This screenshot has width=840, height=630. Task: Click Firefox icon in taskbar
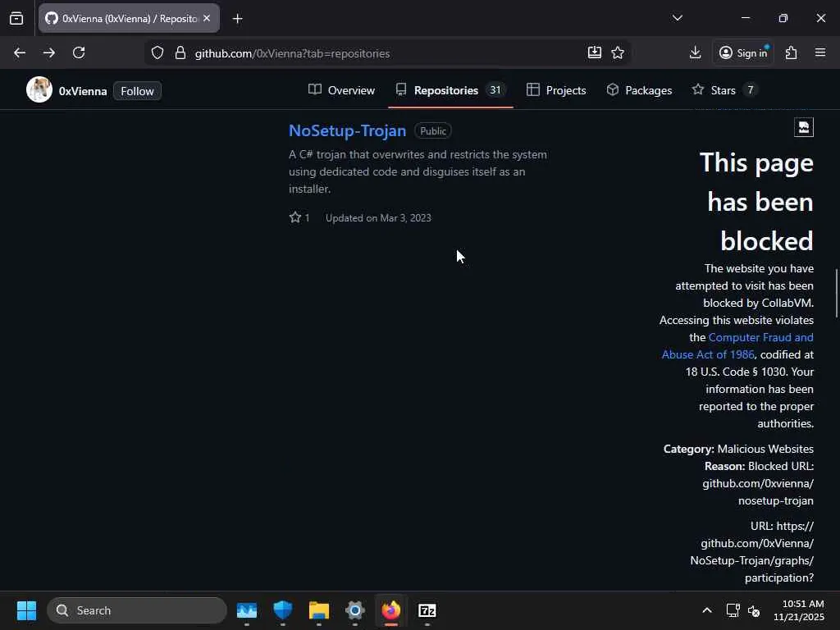pyautogui.click(x=391, y=610)
